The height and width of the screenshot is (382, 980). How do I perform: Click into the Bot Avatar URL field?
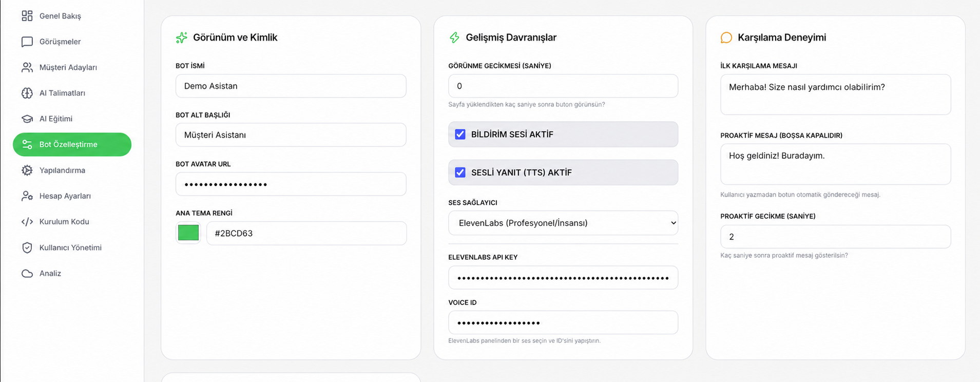291,184
